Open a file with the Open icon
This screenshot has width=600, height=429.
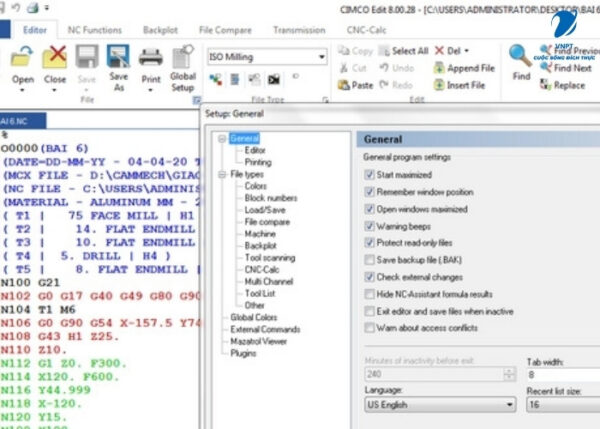click(x=21, y=58)
